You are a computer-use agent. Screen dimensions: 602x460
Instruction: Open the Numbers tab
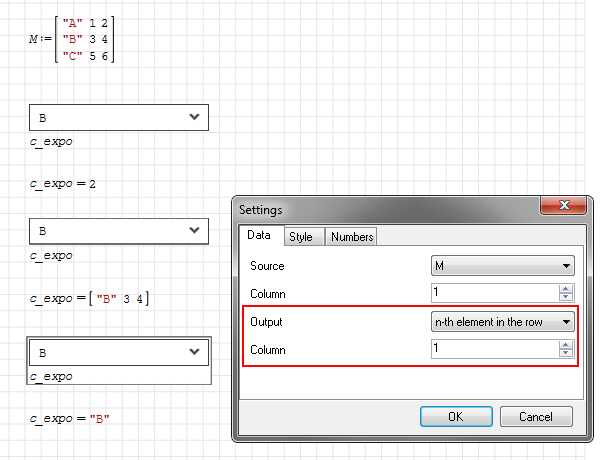coord(352,237)
